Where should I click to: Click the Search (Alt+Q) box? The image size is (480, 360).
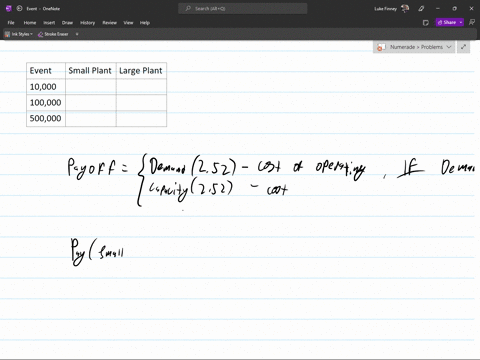243,8
